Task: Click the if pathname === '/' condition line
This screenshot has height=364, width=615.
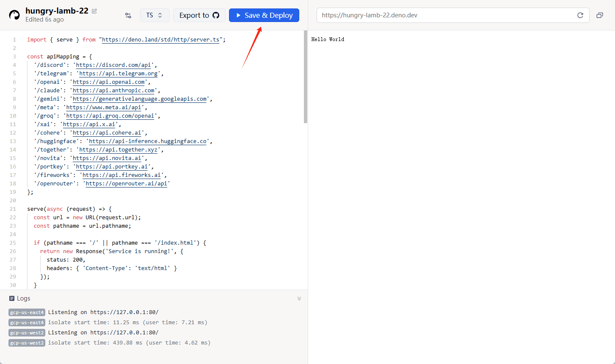Action: (x=120, y=243)
